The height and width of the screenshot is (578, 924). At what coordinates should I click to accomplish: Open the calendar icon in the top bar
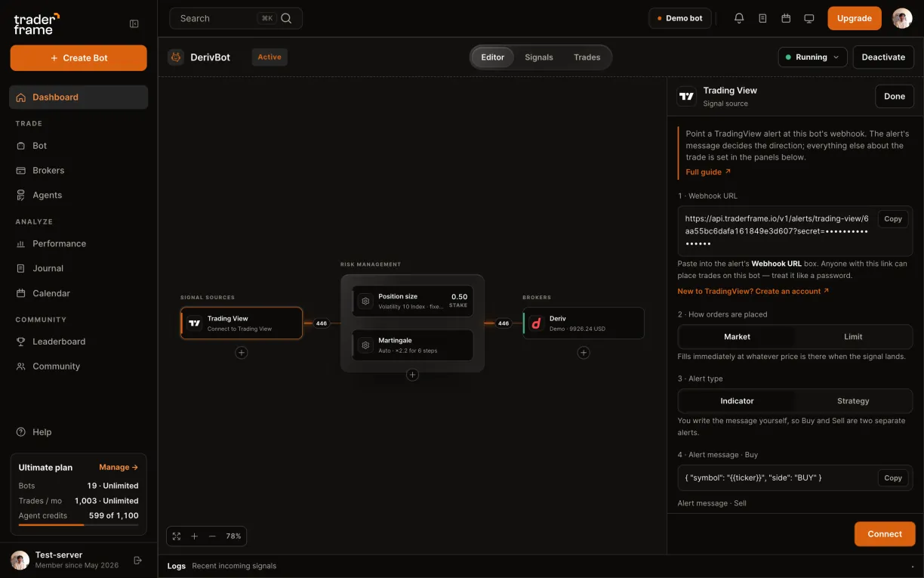point(786,18)
